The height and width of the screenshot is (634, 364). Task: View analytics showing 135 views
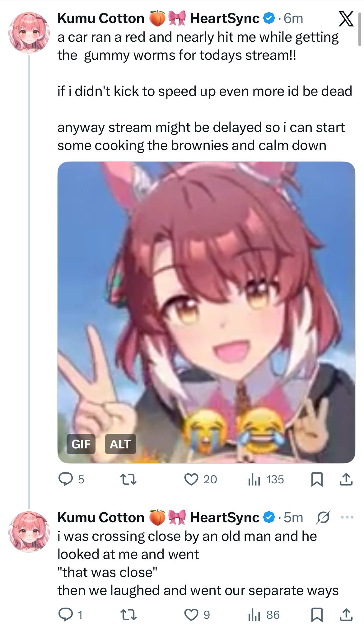tap(266, 479)
